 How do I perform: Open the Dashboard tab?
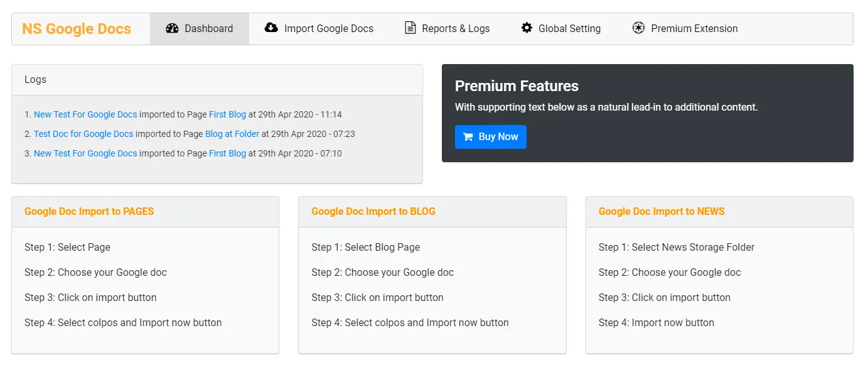tap(200, 29)
